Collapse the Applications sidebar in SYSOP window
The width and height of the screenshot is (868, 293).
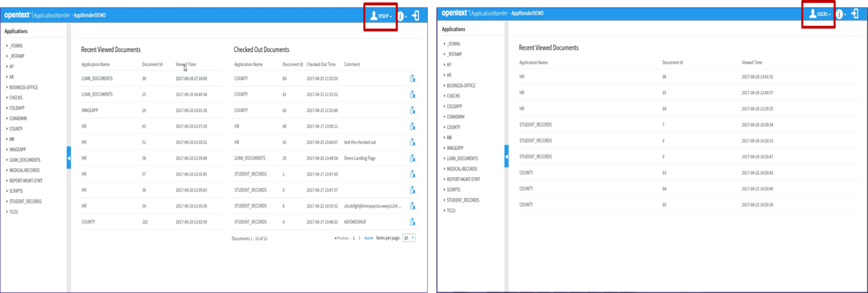[69, 158]
